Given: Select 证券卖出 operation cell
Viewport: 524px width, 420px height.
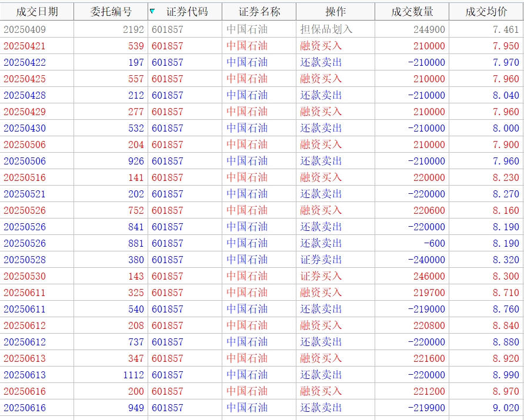Looking at the screenshot, I should (321, 260).
